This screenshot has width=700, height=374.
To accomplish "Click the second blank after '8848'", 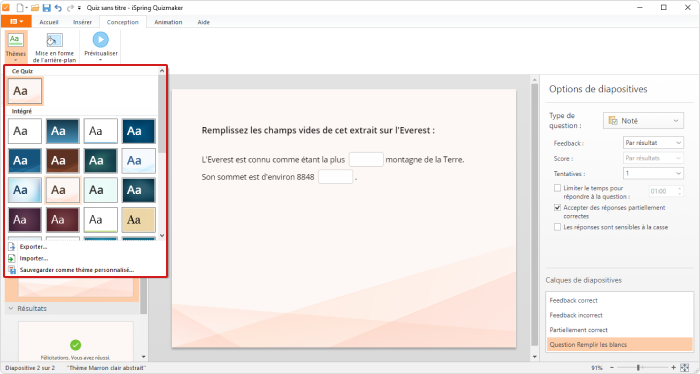I will pos(336,177).
